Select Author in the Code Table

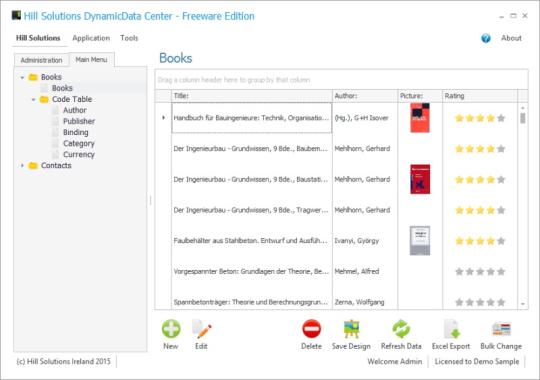(x=75, y=110)
